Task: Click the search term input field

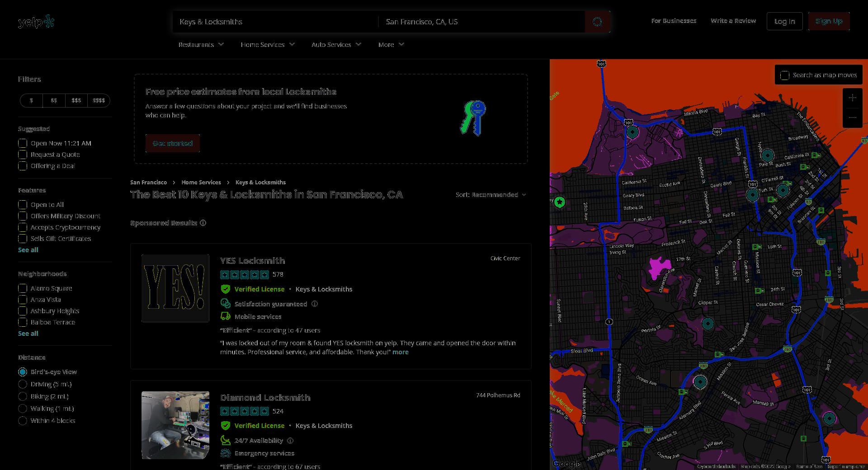Action: (275, 22)
